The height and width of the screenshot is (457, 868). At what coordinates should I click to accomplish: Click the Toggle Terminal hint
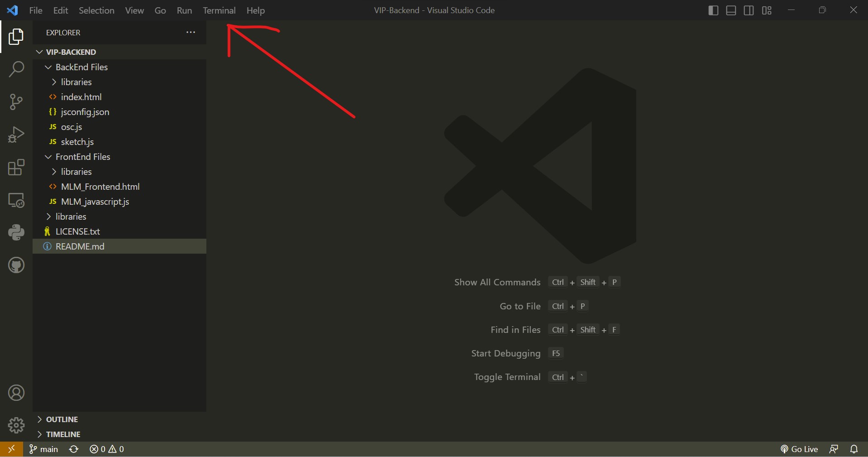coord(507,377)
